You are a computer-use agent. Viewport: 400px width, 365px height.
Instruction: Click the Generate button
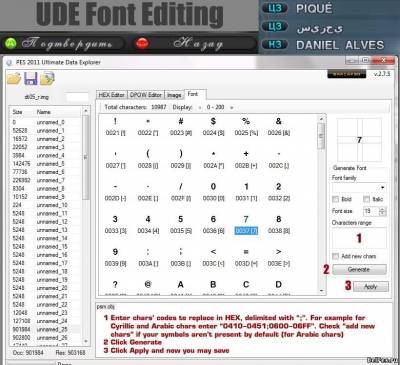(x=359, y=269)
